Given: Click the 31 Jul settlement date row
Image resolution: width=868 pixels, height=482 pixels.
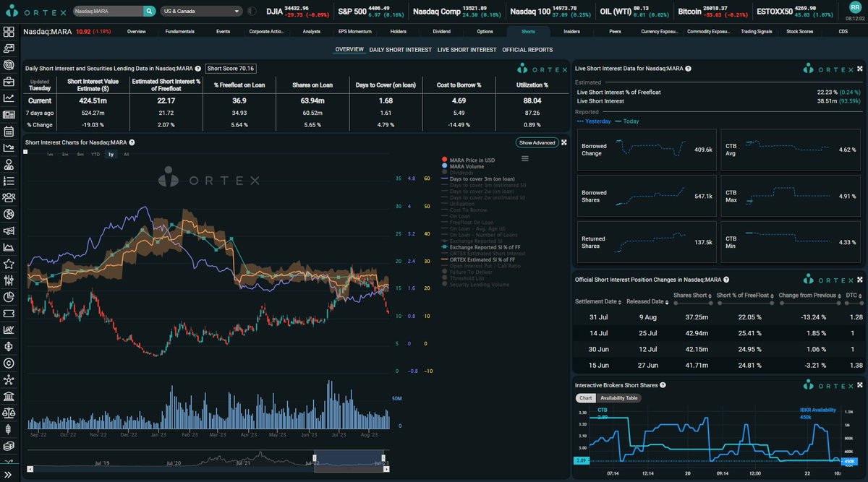Looking at the screenshot, I should click(x=717, y=317).
